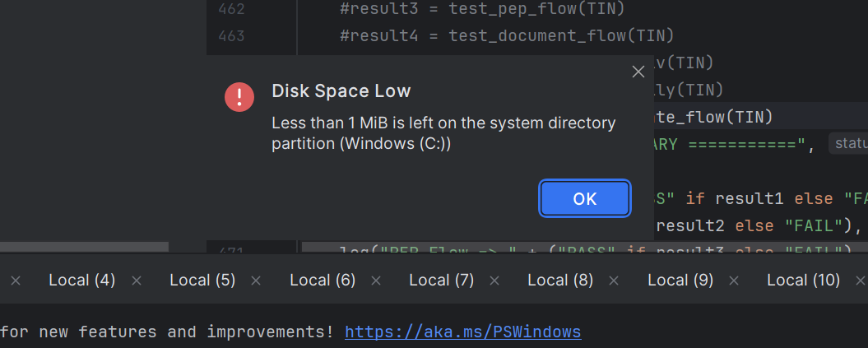This screenshot has width=868, height=348.
Task: Activate the Local (7) terminal tab
Action: pyautogui.click(x=442, y=281)
